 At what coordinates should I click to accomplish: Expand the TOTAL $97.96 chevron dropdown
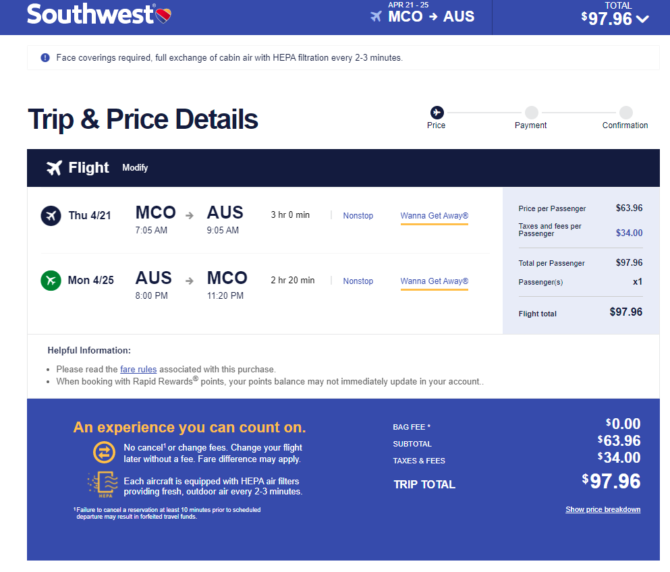tap(642, 19)
